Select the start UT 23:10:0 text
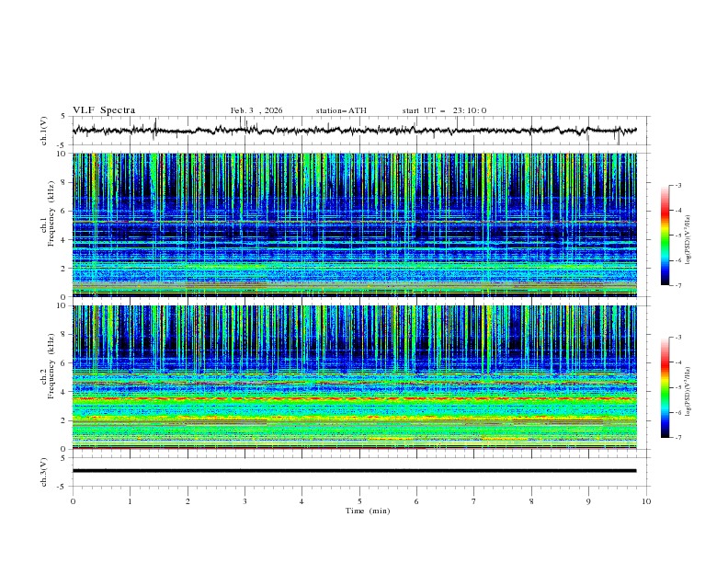Screen dimensions: 728x563 444,110
